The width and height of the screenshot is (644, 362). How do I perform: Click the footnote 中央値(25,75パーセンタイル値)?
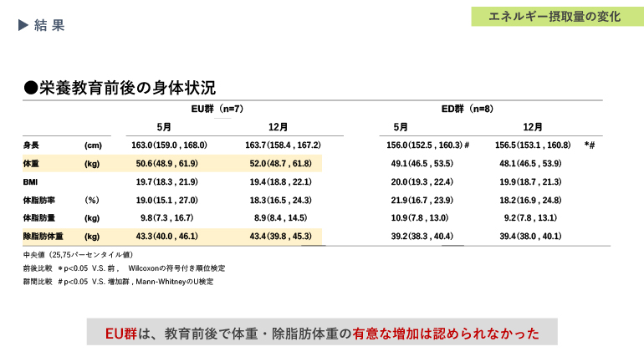[78, 254]
